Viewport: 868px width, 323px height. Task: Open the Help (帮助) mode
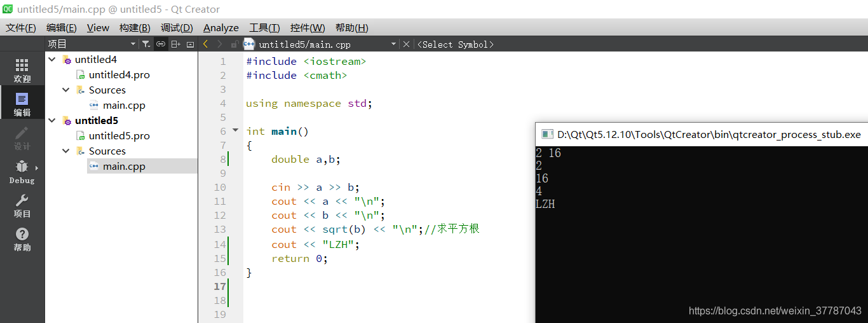click(x=22, y=240)
